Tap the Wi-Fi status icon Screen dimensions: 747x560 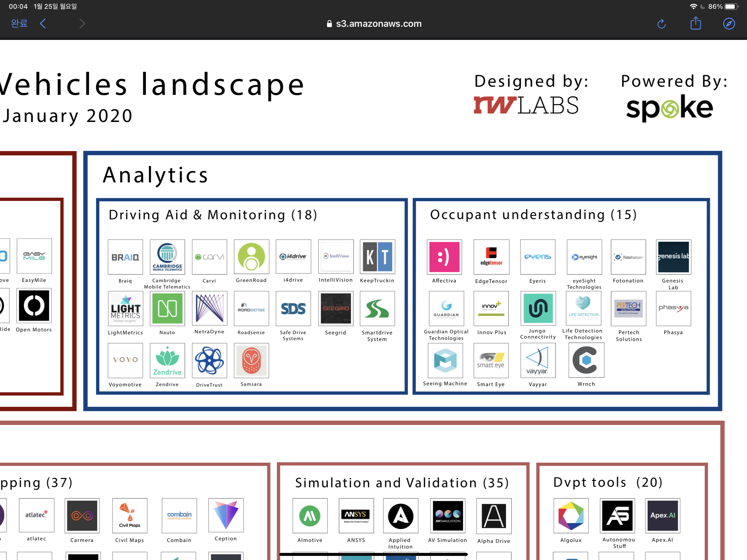(693, 6)
